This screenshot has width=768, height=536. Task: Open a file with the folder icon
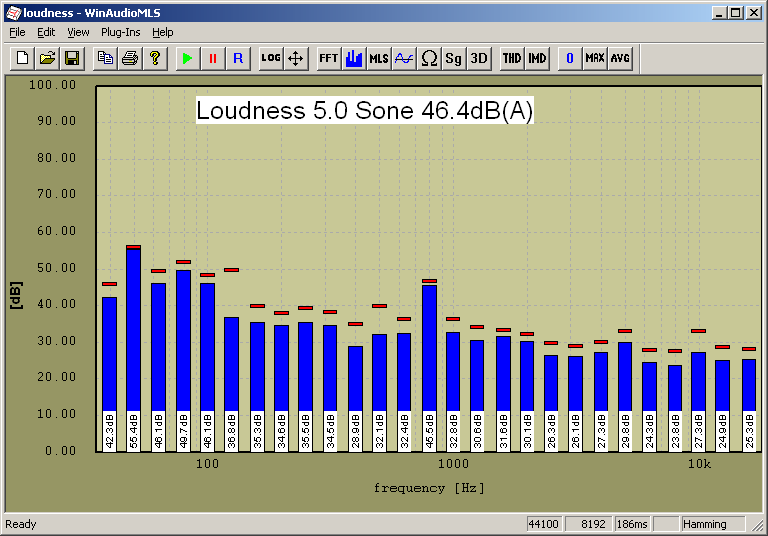[x=47, y=58]
